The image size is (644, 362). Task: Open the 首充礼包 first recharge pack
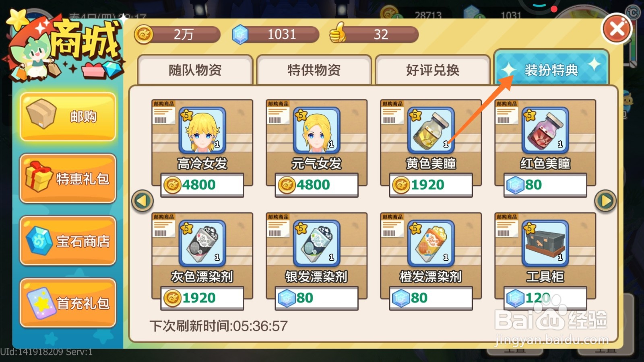point(68,303)
